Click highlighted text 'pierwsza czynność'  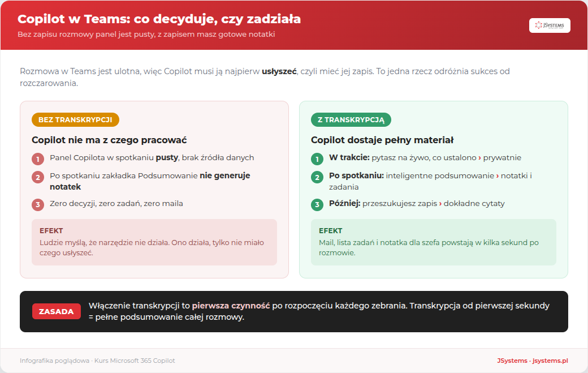[231, 306]
